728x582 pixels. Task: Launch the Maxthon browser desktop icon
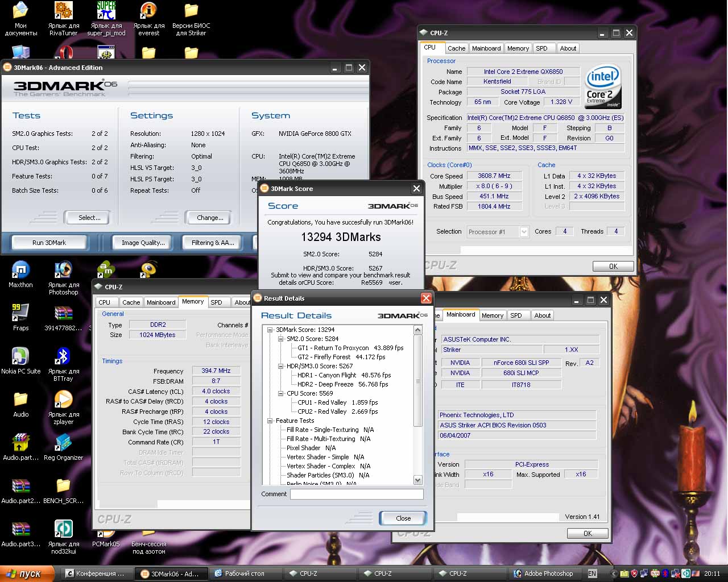click(x=20, y=275)
